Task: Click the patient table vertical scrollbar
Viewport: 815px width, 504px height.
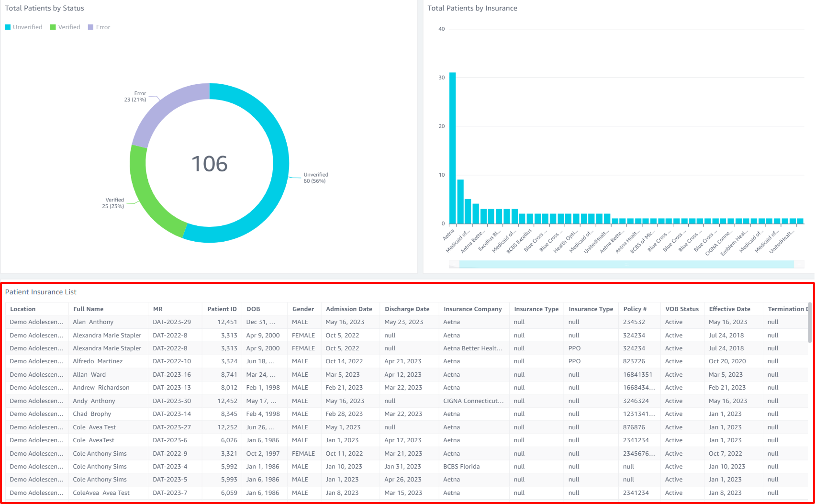Action: tap(809, 322)
